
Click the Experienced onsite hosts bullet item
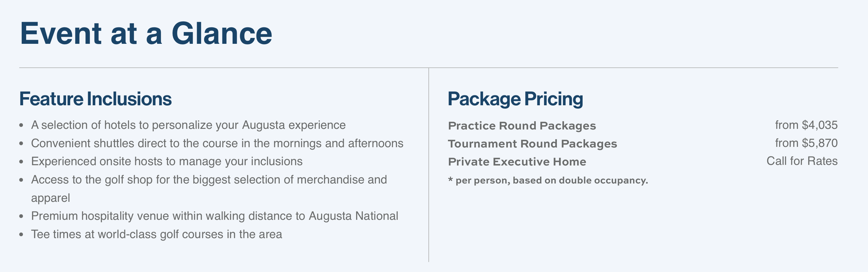(x=167, y=161)
